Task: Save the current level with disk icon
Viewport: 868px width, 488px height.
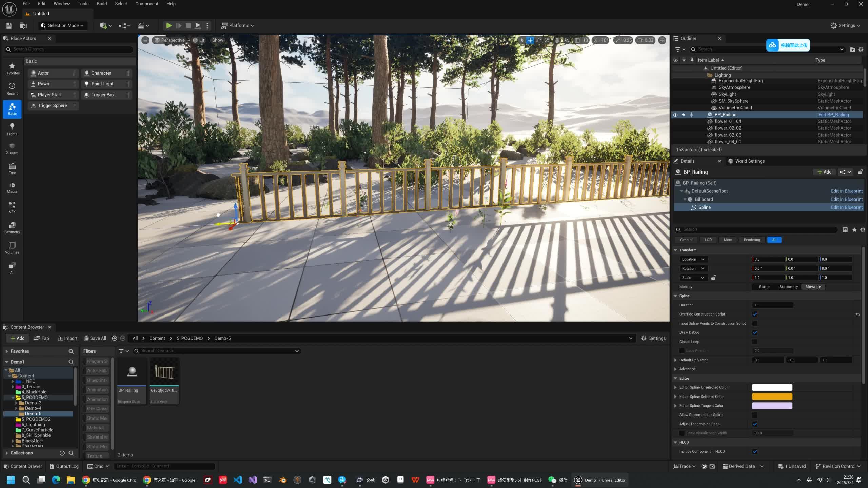Action: tap(9, 26)
